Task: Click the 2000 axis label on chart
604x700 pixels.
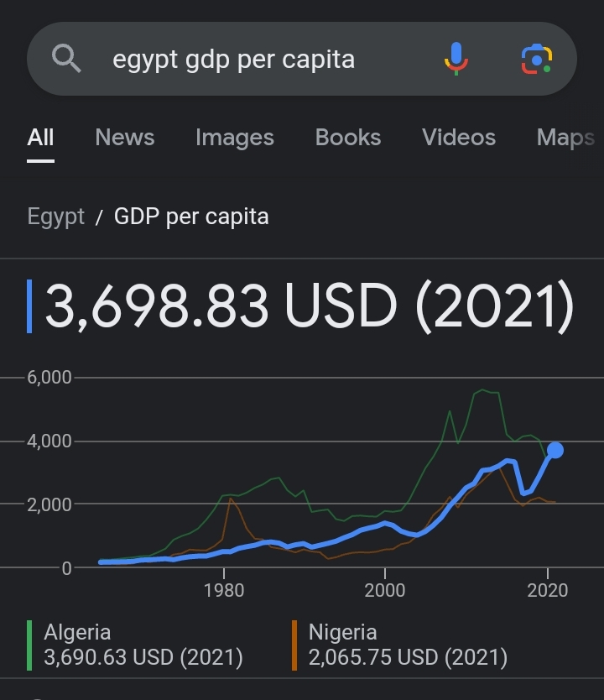Action: coord(385,591)
